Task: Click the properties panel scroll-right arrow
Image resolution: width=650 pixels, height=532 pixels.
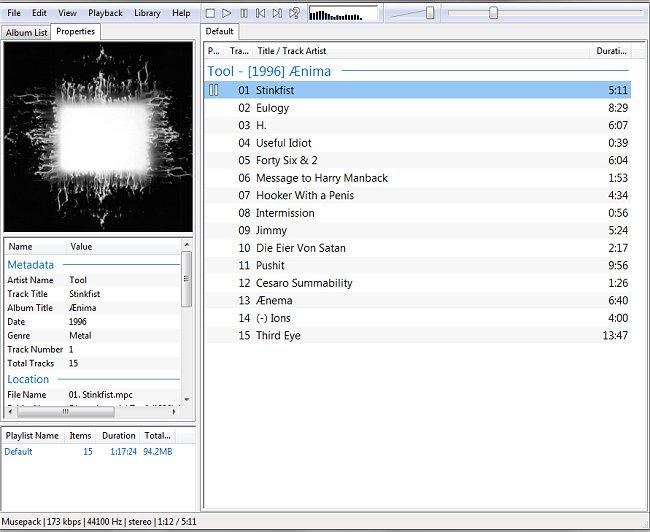Action: tap(175, 411)
